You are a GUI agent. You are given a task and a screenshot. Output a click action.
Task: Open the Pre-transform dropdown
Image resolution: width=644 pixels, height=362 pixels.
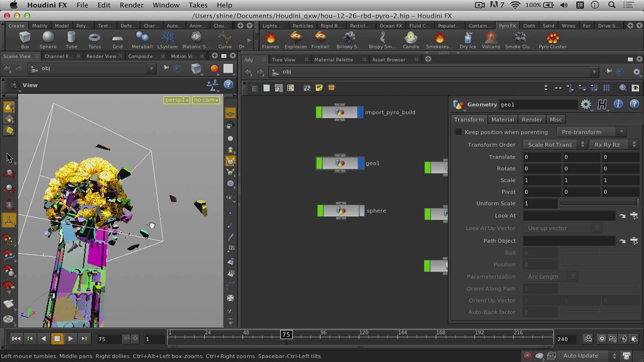pyautogui.click(x=592, y=132)
